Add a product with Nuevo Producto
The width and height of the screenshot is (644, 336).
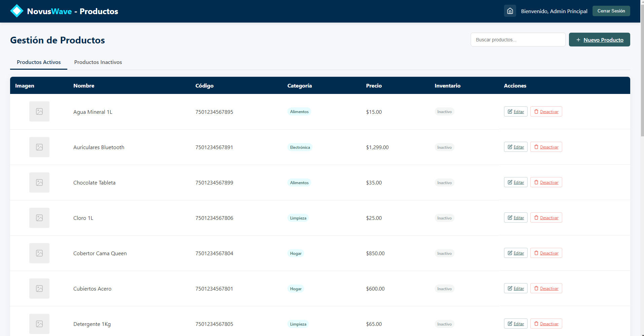point(599,40)
